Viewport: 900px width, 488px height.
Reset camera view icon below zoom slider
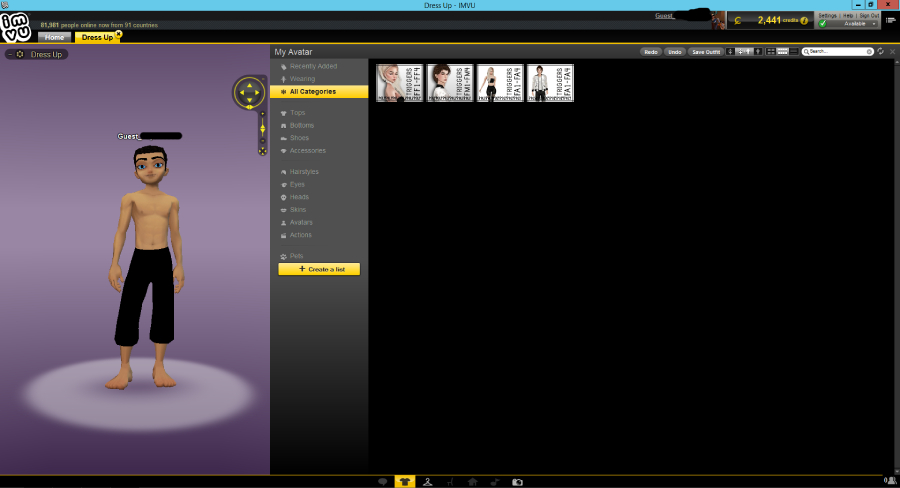[x=262, y=151]
